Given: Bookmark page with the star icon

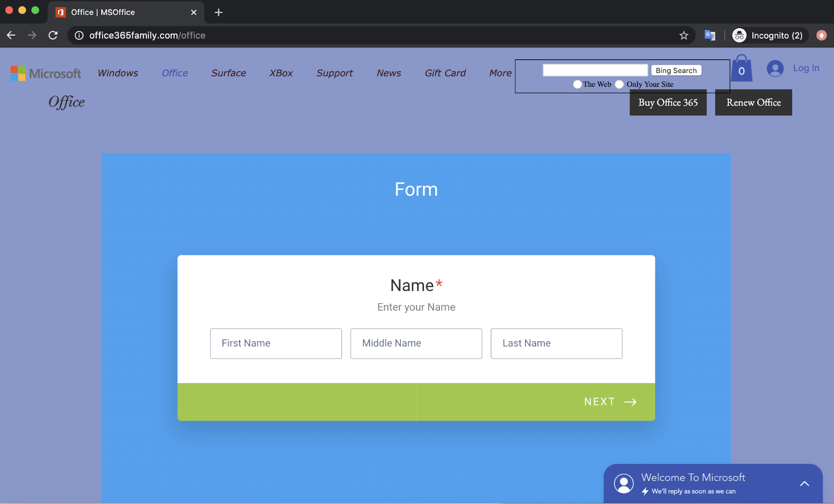Looking at the screenshot, I should (683, 35).
